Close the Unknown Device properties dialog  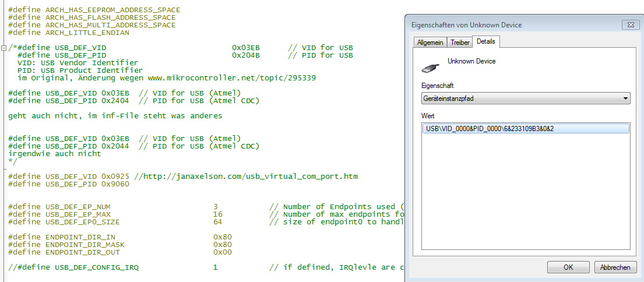pyautogui.click(x=630, y=25)
